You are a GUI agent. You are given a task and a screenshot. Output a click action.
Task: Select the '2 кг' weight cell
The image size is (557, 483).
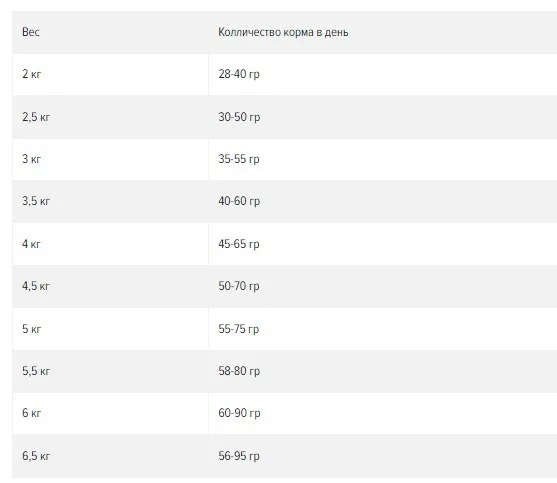(32, 74)
